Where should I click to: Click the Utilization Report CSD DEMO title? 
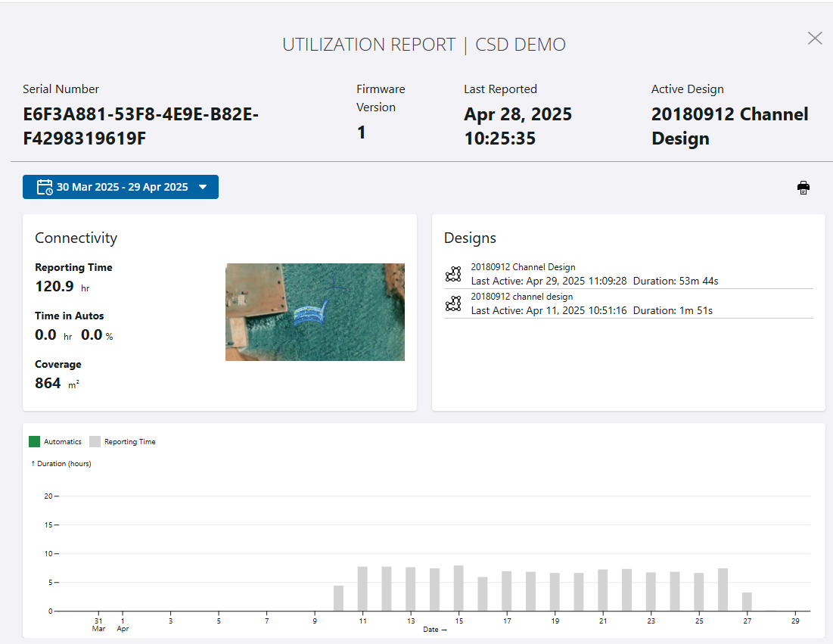pyautogui.click(x=424, y=45)
